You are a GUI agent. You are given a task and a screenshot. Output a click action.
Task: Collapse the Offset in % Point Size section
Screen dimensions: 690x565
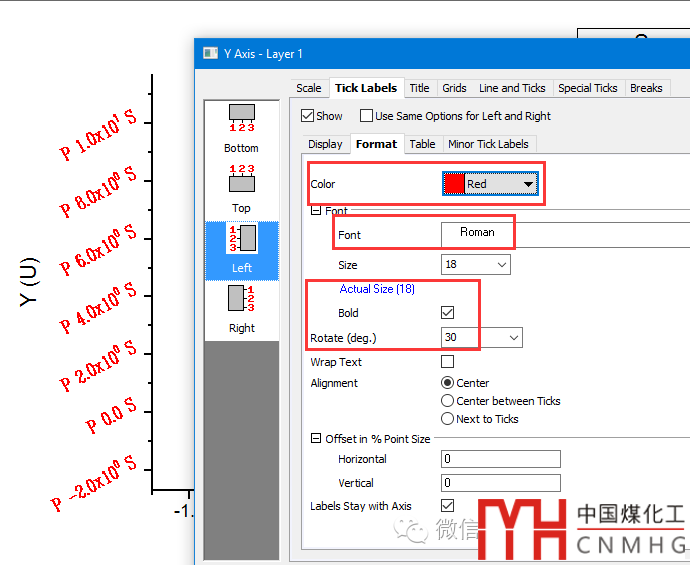tap(316, 438)
